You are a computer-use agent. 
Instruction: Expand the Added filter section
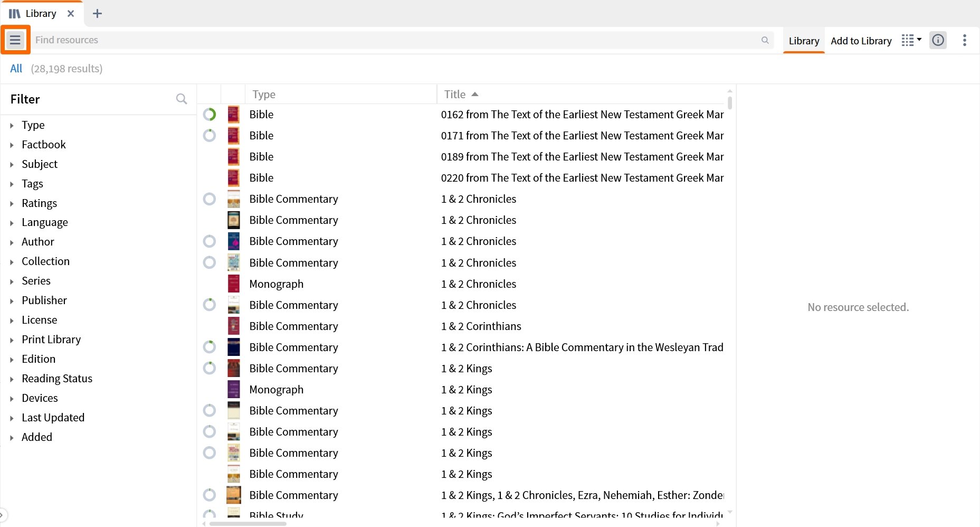pos(12,438)
